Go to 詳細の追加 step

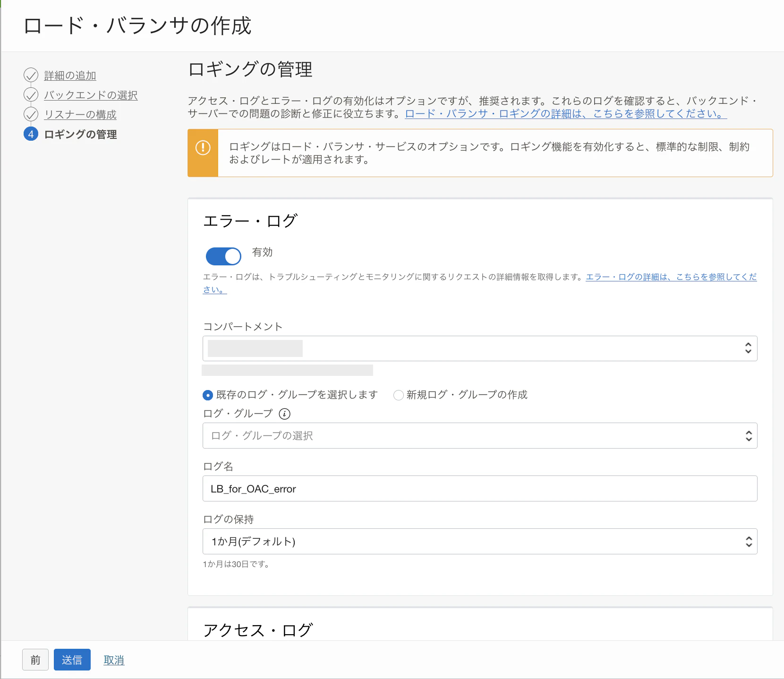[x=70, y=76]
